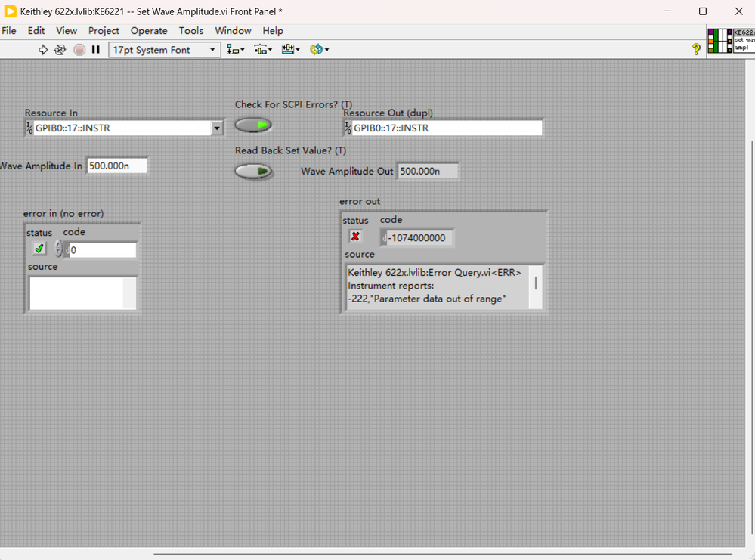Click the Resource Out (dupl) indicator field
Screen dimensions: 755x560
click(x=447, y=128)
